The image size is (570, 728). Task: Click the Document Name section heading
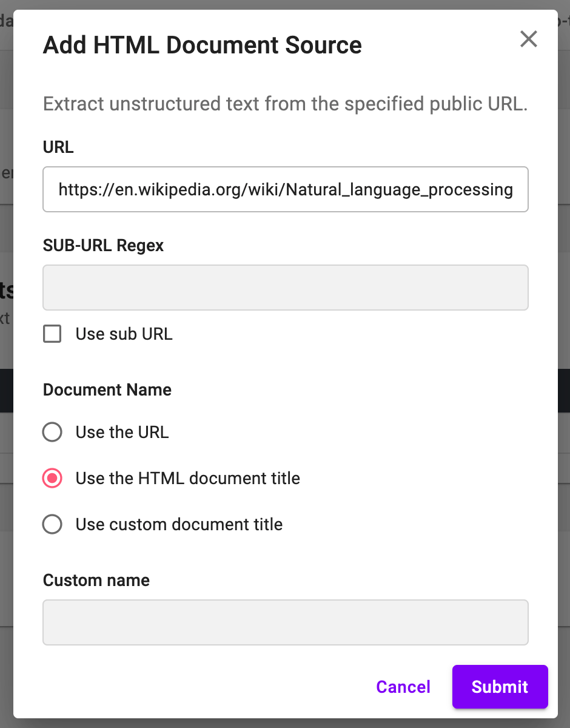(x=107, y=389)
